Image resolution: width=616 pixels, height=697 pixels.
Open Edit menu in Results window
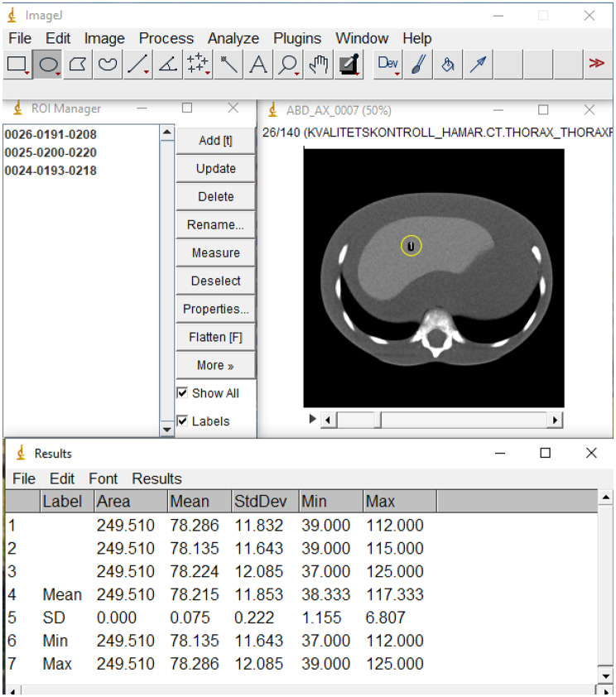62,478
